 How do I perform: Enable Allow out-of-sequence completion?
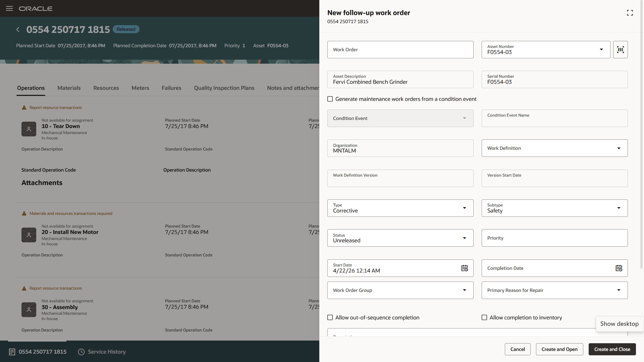click(330, 317)
